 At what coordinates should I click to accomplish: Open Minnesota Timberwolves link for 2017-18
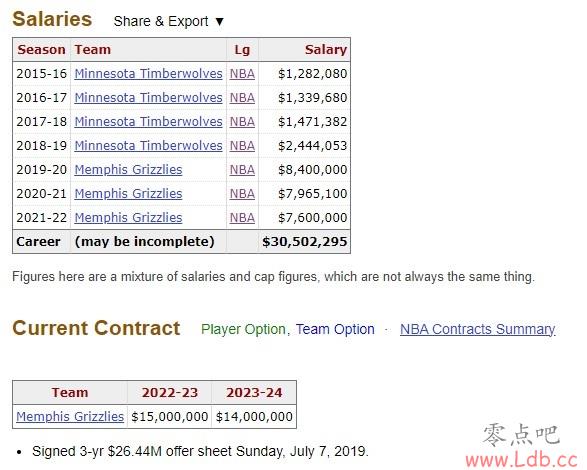pyautogui.click(x=148, y=122)
